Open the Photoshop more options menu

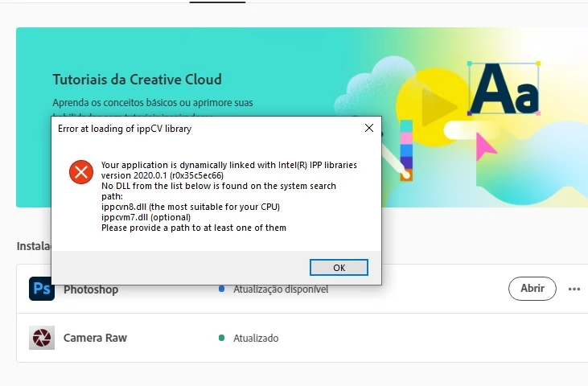[x=574, y=289]
